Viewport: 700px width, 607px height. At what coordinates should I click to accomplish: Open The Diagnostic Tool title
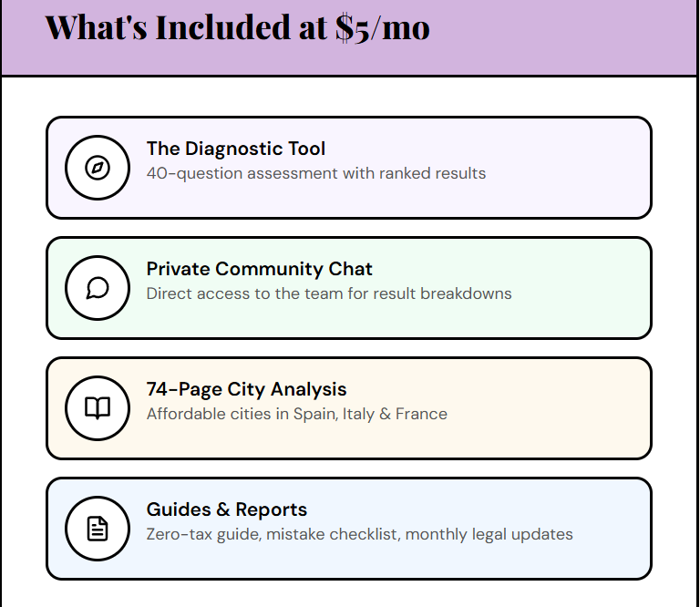(x=235, y=149)
